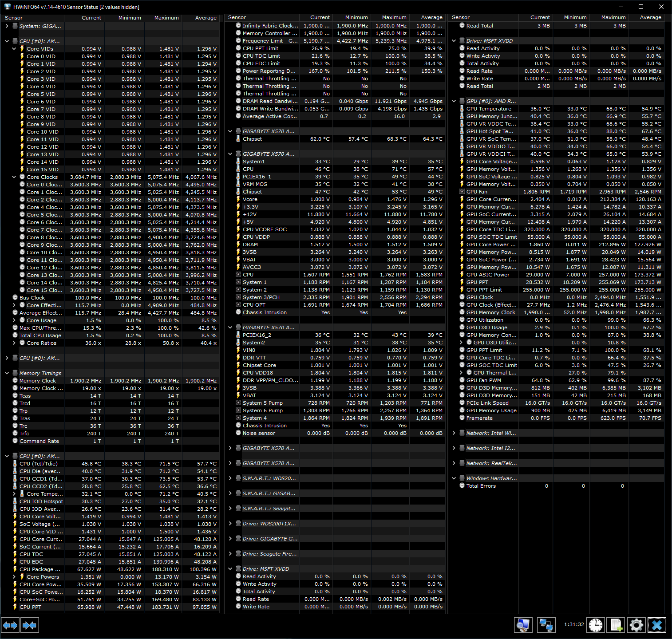Select the GPU Hot Spot Te... row
The image size is (672, 639).
(x=557, y=131)
